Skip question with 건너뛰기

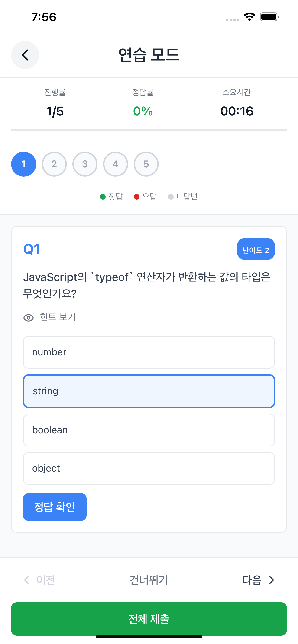[x=149, y=580]
